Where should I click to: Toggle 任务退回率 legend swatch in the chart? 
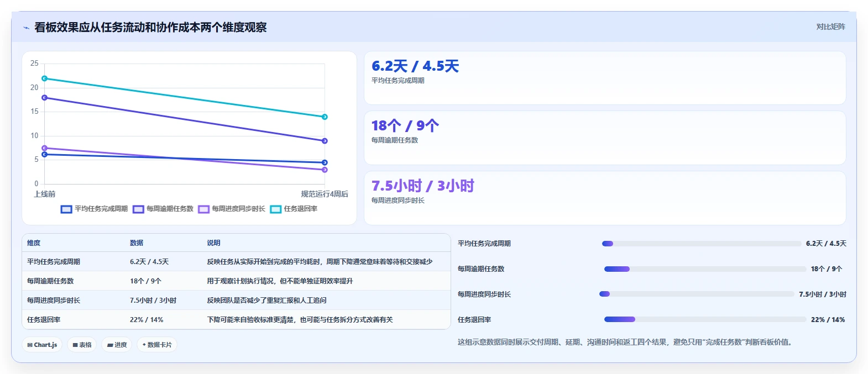click(x=276, y=209)
